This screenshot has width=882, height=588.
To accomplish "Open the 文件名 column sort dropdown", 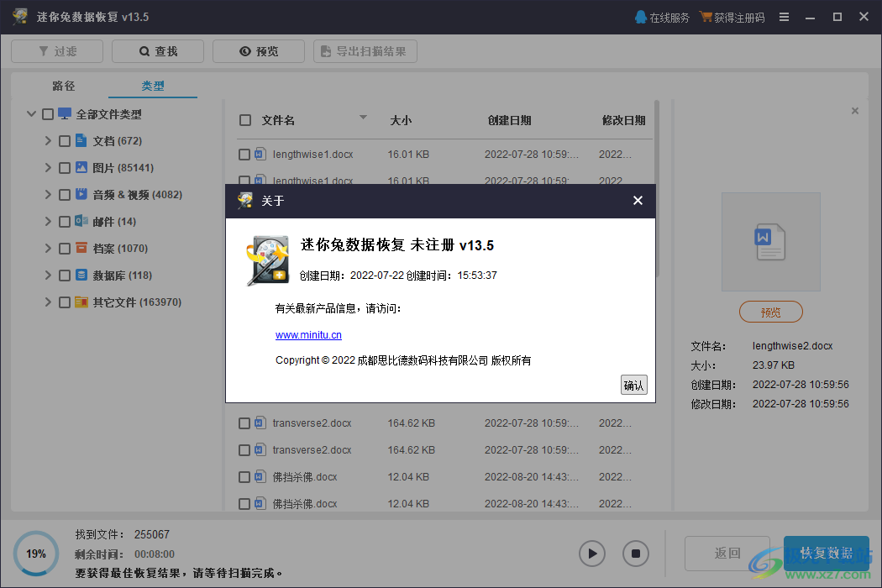I will pos(363,118).
